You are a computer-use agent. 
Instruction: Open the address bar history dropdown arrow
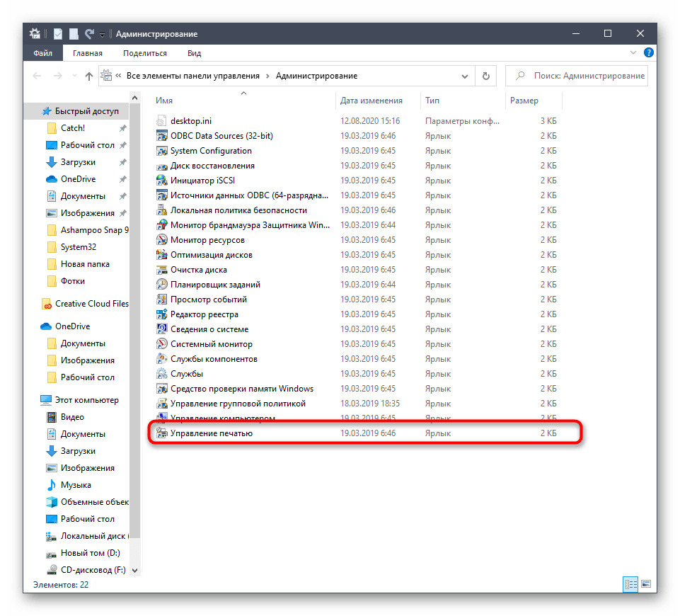[x=465, y=75]
